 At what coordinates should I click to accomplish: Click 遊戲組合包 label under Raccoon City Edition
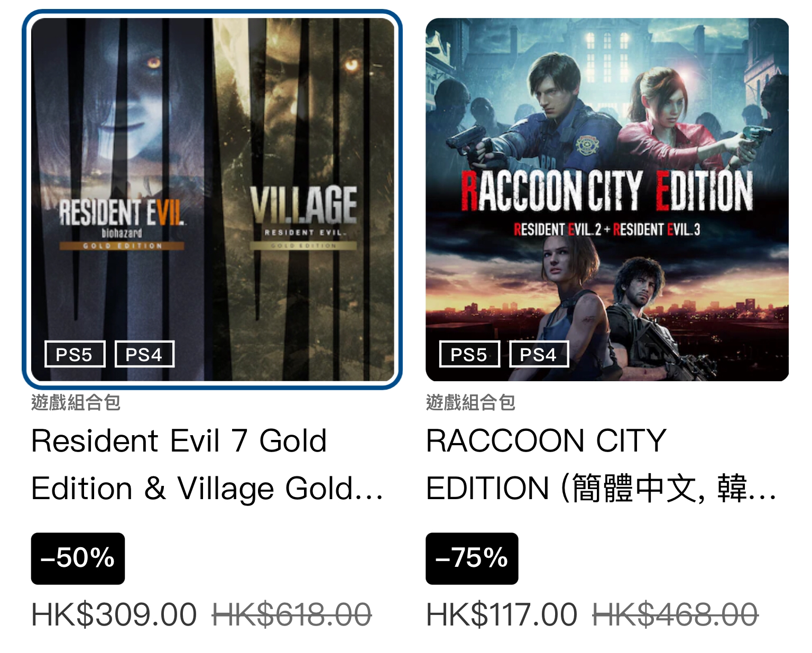pyautogui.click(x=470, y=402)
